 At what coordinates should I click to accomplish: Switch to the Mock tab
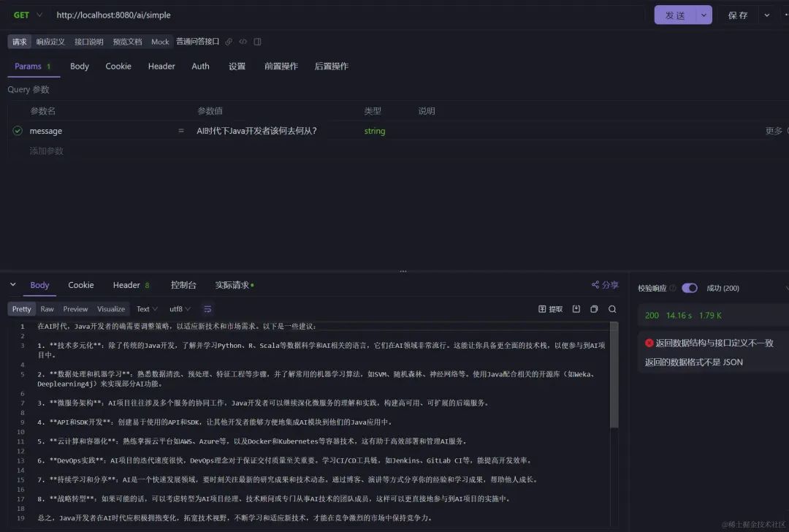tap(160, 42)
